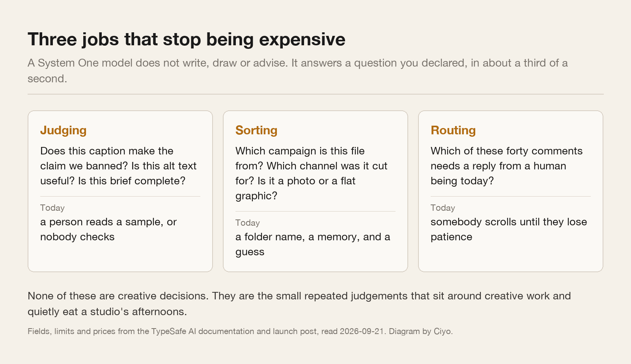Click the divider line in the Judging card

click(120, 196)
